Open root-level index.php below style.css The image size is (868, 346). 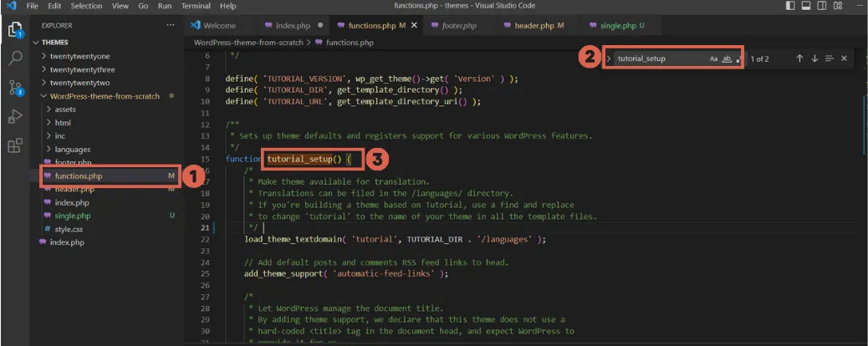click(x=67, y=242)
